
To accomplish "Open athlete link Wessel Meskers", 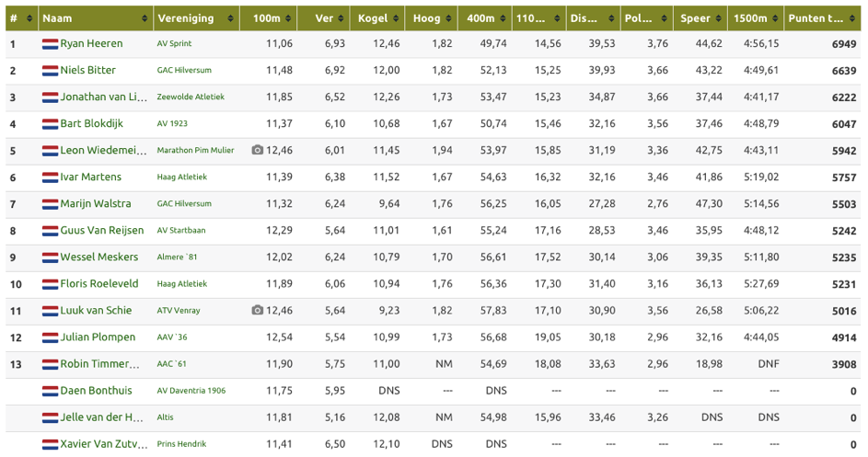I will click(x=99, y=257).
